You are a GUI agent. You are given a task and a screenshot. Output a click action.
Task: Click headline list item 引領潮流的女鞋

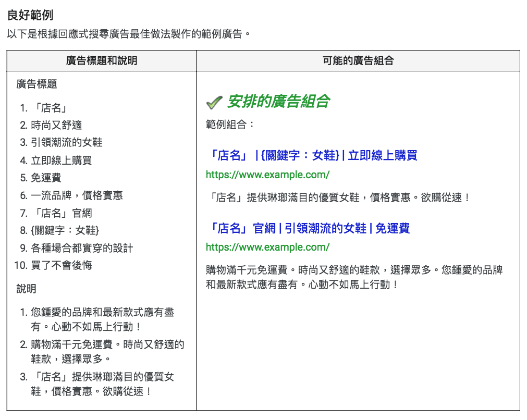pos(67,143)
